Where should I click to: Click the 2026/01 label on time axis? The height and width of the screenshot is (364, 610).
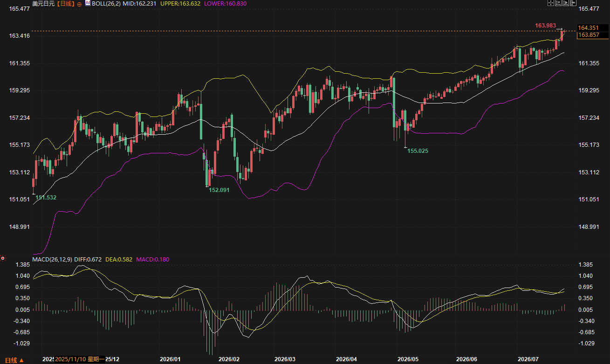pyautogui.click(x=170, y=359)
